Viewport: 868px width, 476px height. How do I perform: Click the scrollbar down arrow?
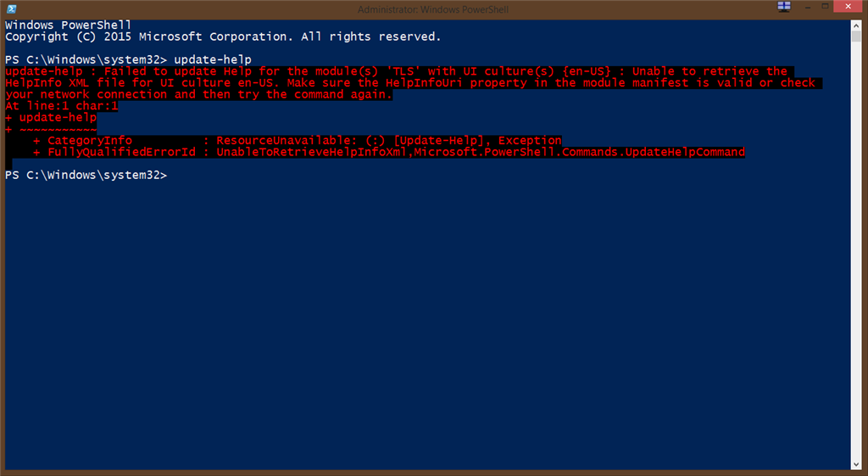tap(856, 464)
